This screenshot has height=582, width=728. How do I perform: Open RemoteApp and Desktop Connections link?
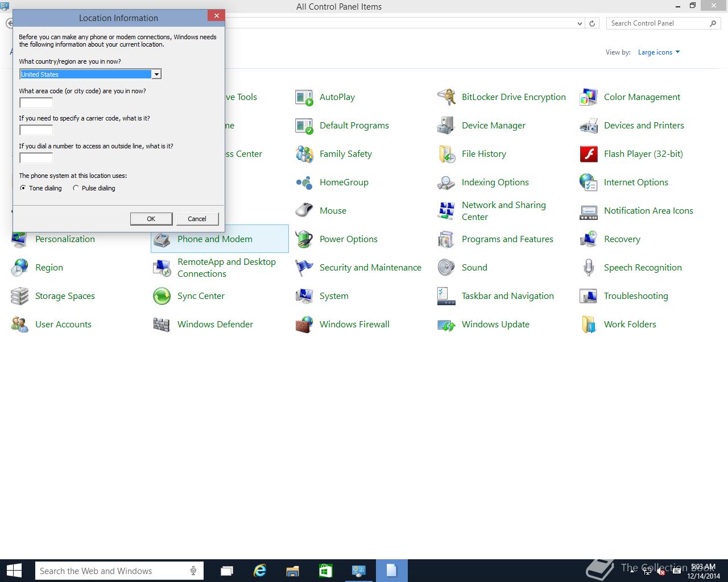(x=226, y=268)
